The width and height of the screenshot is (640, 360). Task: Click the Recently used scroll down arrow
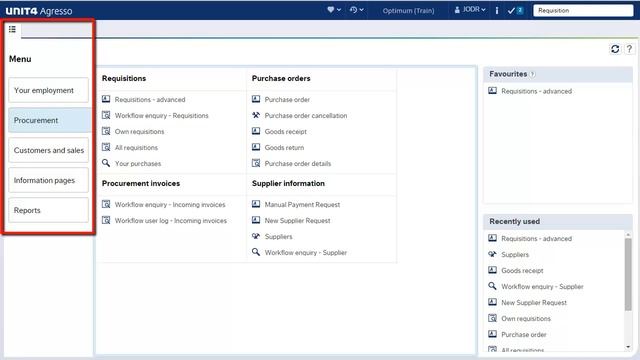click(628, 347)
